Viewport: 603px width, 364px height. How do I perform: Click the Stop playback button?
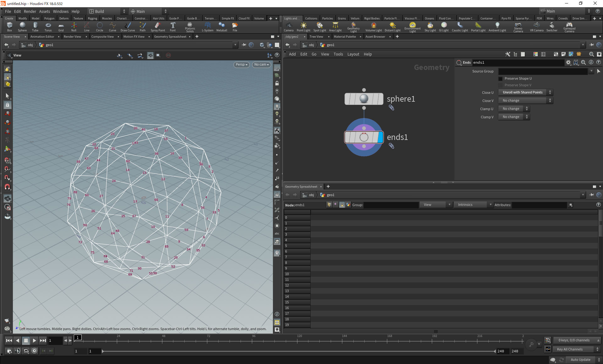(26, 340)
